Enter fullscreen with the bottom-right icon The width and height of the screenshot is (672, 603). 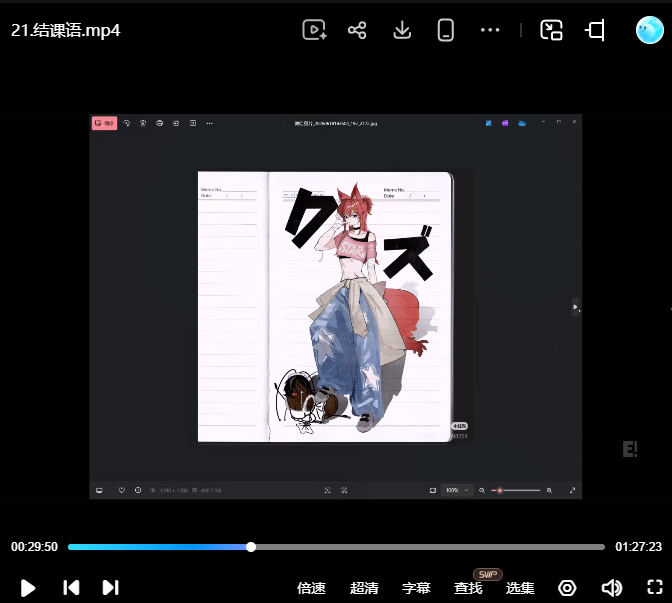point(655,587)
